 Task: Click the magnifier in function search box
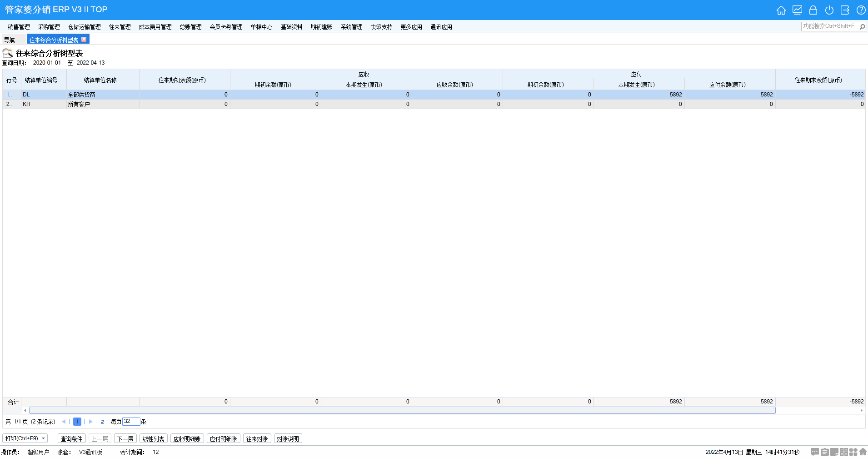(x=862, y=26)
